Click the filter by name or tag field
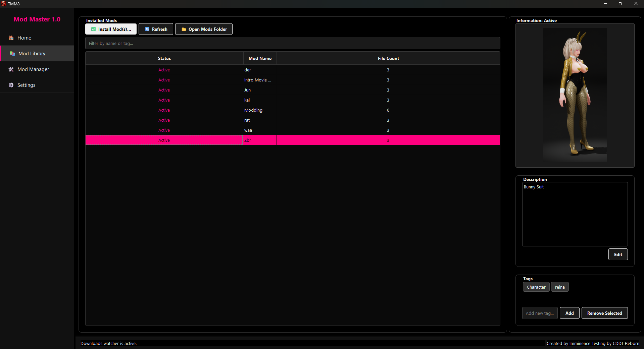The height and width of the screenshot is (349, 644). click(293, 43)
